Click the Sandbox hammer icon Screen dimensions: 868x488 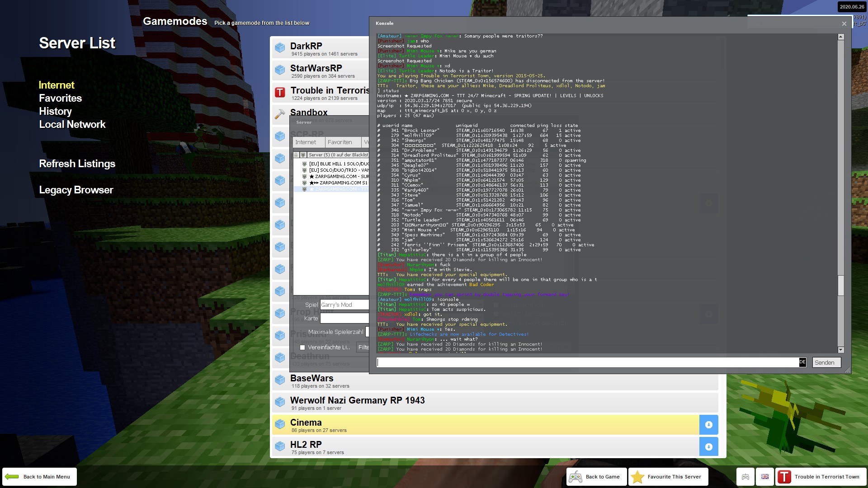coord(280,114)
